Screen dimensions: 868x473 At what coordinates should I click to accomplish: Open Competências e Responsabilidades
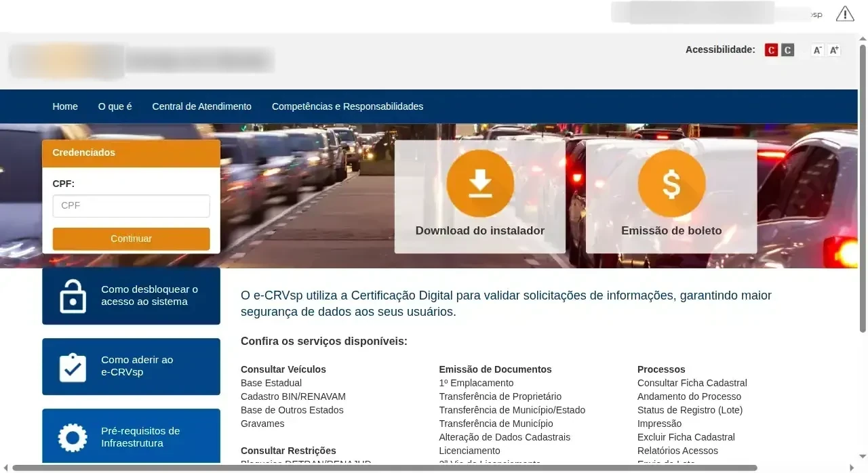(x=347, y=106)
